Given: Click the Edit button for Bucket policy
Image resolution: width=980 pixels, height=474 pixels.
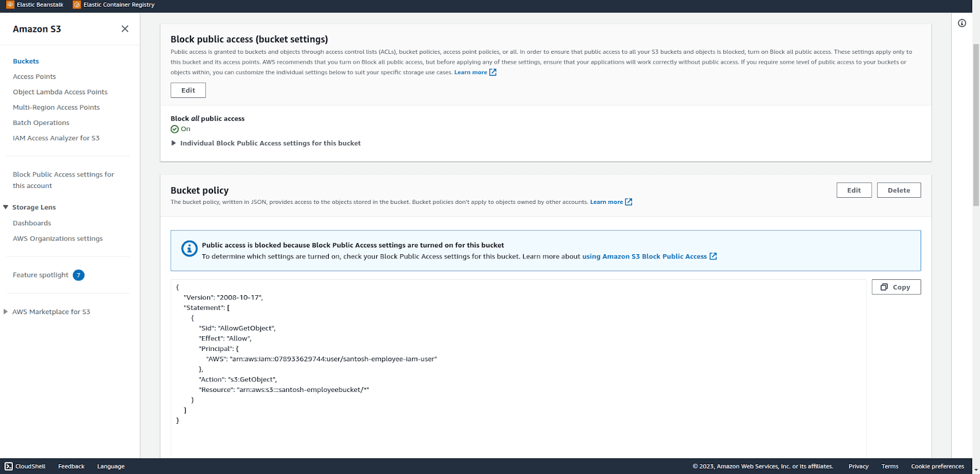Looking at the screenshot, I should click(854, 190).
